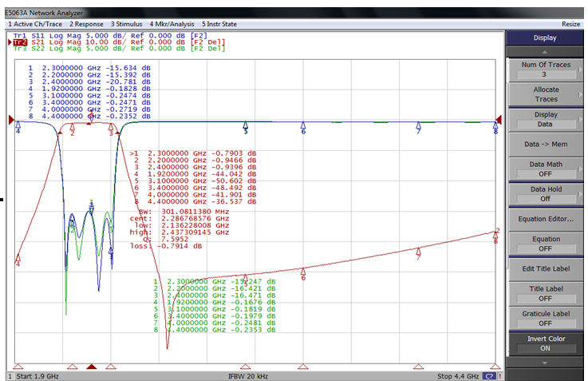Screen dimensions: 588x381
Task: Click the active marker triangle on bottom axis
Action: 91,367
